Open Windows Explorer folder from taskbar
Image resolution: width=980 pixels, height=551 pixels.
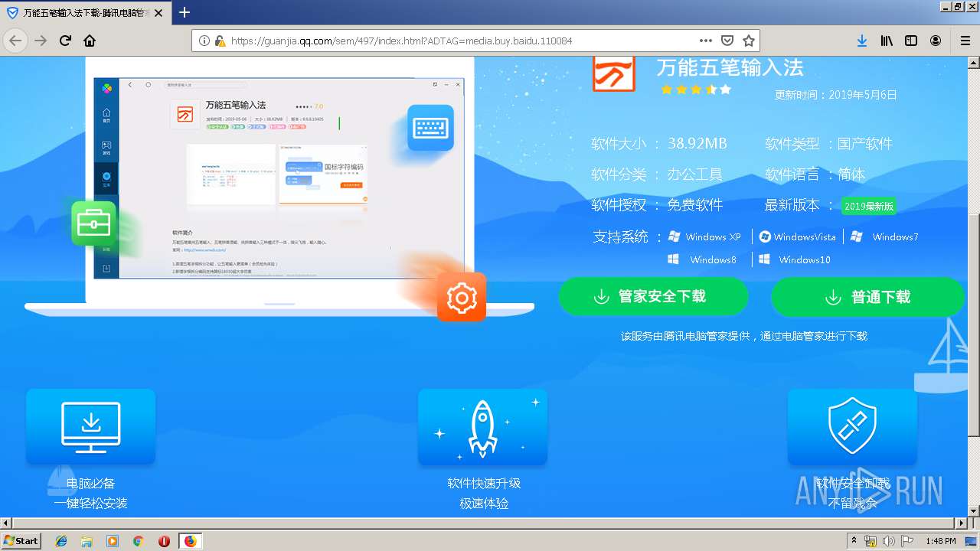(x=87, y=541)
